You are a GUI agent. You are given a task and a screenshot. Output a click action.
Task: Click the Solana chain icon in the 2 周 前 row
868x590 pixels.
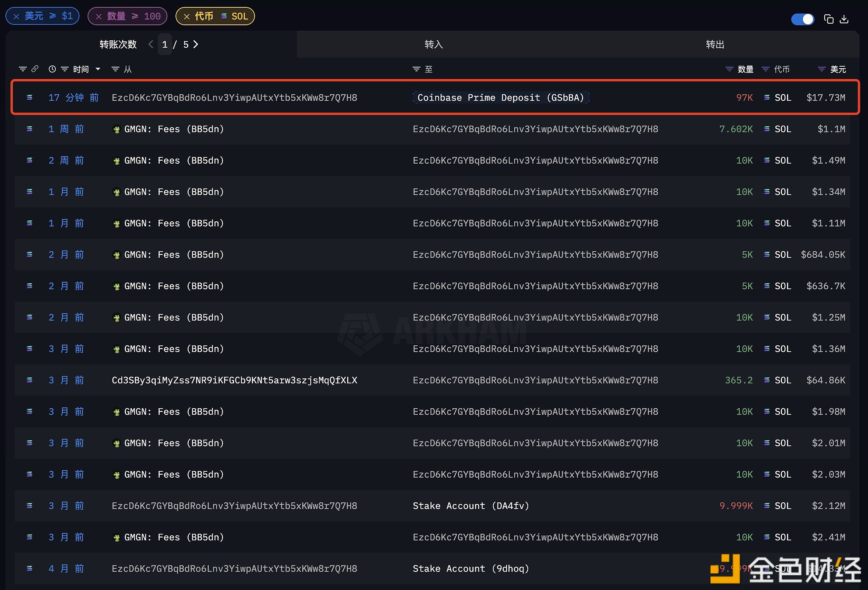pyautogui.click(x=29, y=160)
